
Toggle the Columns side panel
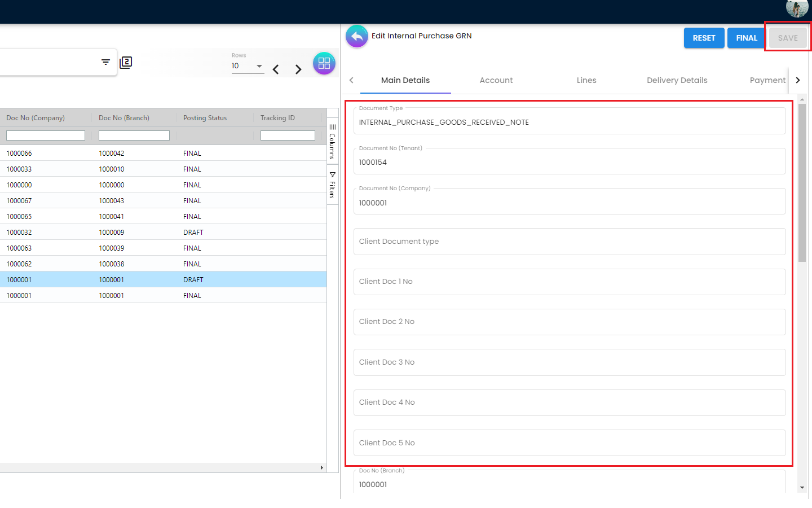coord(333,141)
